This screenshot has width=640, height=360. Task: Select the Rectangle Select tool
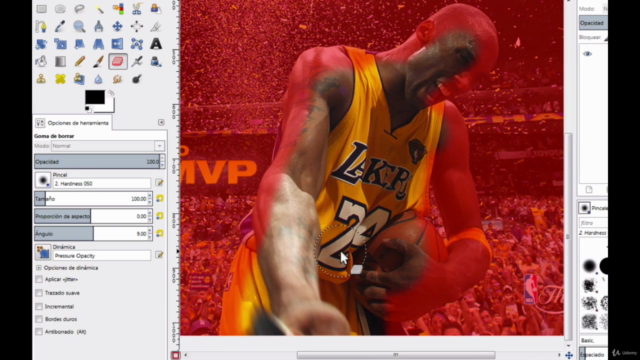[41, 9]
